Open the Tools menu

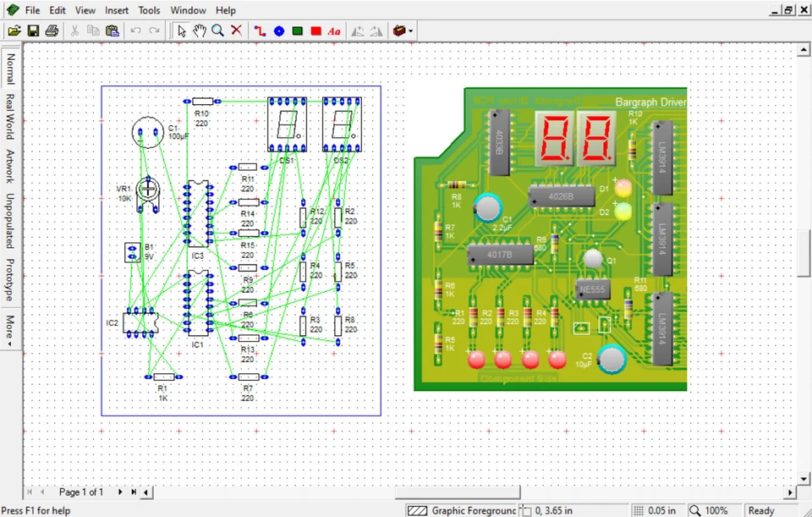pyautogui.click(x=149, y=10)
